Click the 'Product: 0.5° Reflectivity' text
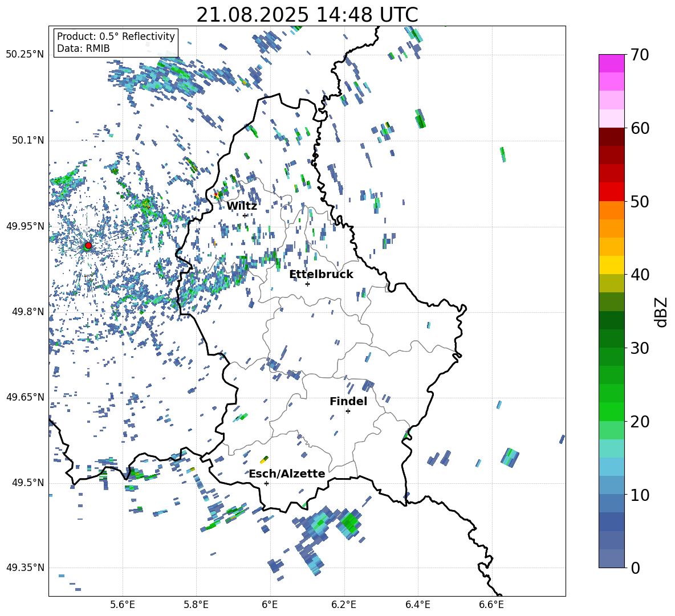 click(116, 36)
